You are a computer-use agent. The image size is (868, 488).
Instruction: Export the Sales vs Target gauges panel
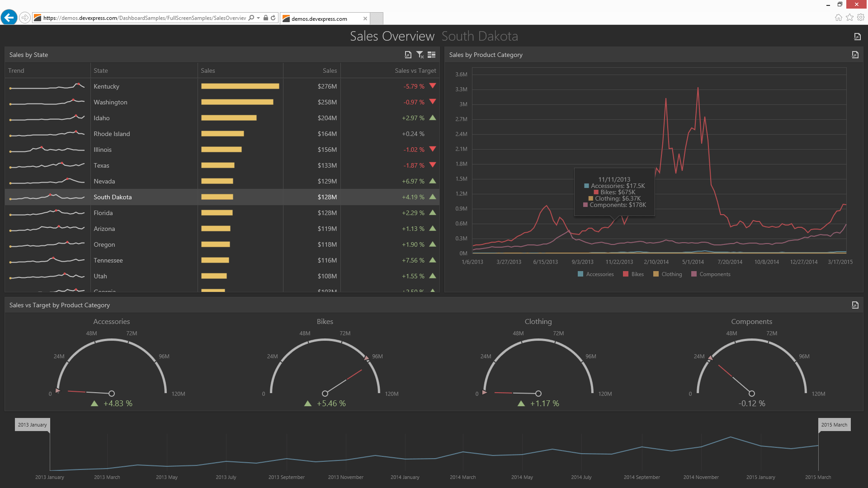click(855, 305)
